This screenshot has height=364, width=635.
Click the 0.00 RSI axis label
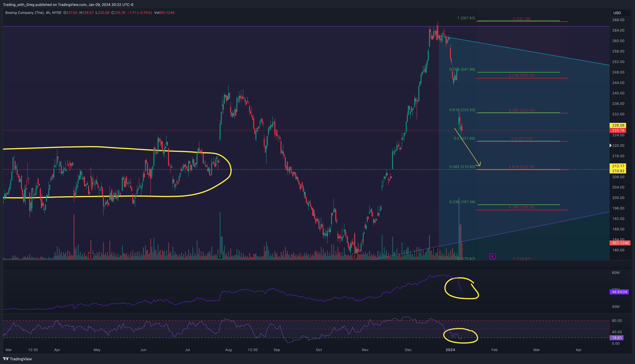(x=616, y=343)
